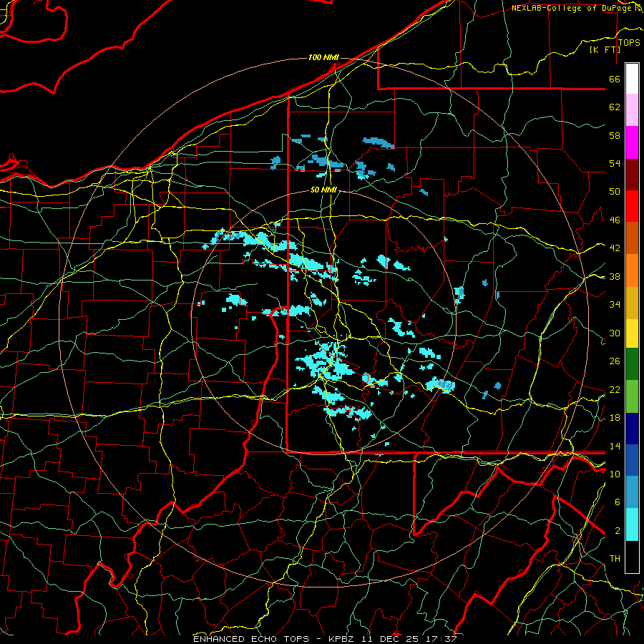
Task: Click the 42 legend value
Action: (615, 248)
